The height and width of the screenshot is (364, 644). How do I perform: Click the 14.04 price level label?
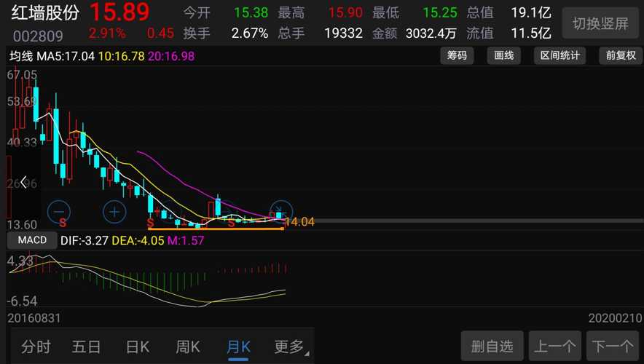(x=300, y=222)
